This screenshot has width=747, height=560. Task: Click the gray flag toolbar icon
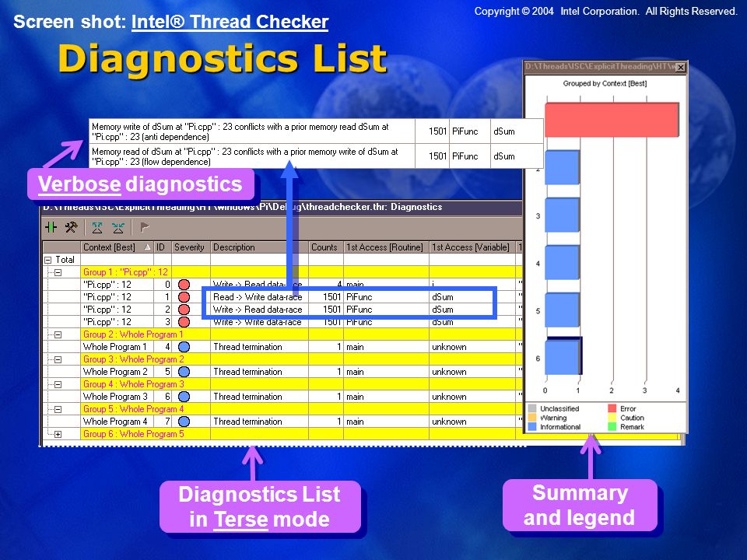point(145,227)
